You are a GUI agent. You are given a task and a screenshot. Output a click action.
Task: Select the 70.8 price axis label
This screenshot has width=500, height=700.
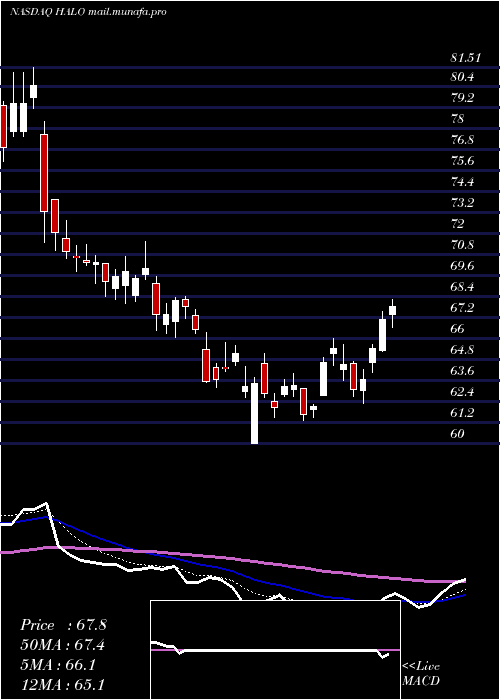tap(462, 245)
